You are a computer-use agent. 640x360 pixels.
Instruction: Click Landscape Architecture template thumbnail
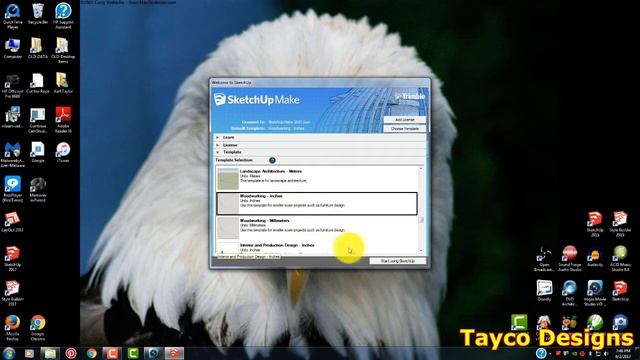click(228, 179)
